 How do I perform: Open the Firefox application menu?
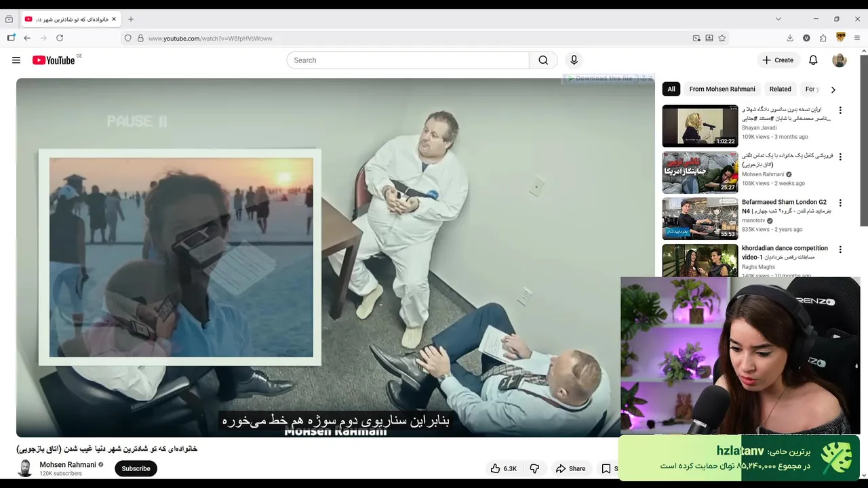point(858,38)
